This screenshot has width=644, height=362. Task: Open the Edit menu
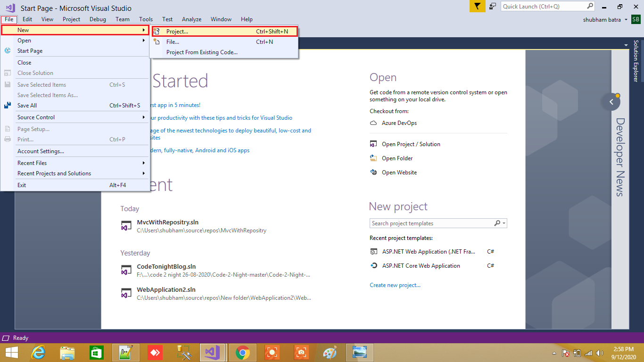(x=27, y=19)
